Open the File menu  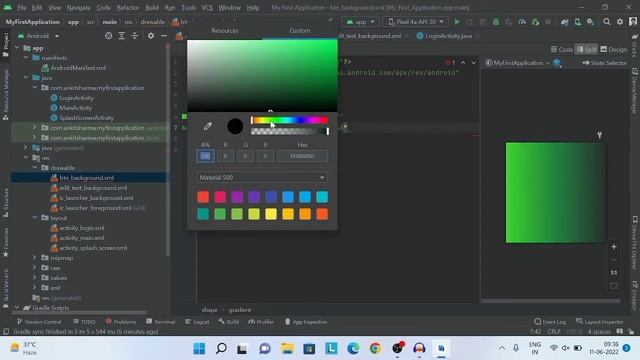pos(21,8)
